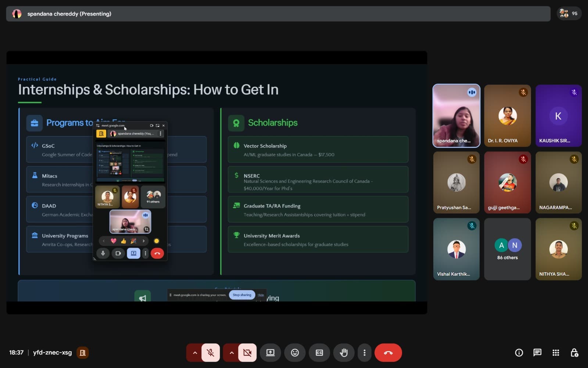Click the 91 others tile in the mini window
Viewport: 588px width, 368px height.
tap(153, 197)
